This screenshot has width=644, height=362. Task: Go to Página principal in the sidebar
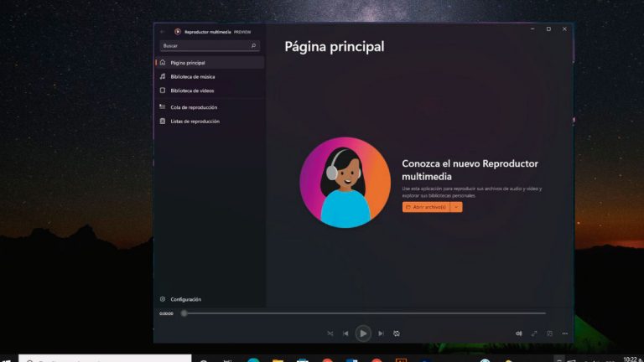(x=188, y=63)
